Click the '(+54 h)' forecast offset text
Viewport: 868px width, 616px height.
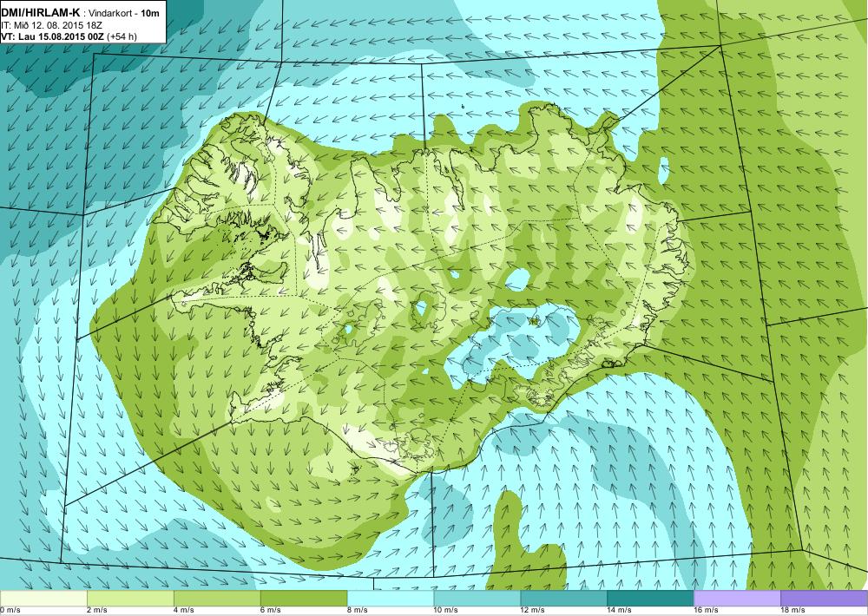coord(122,36)
